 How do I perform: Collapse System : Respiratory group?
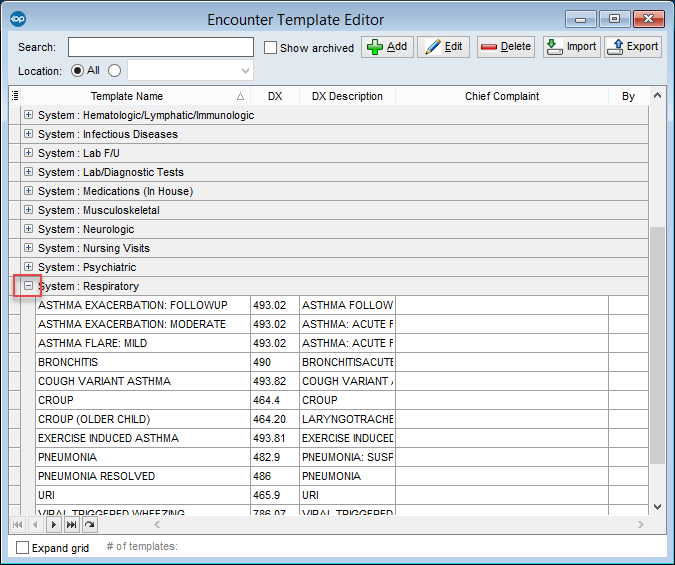[x=28, y=286]
